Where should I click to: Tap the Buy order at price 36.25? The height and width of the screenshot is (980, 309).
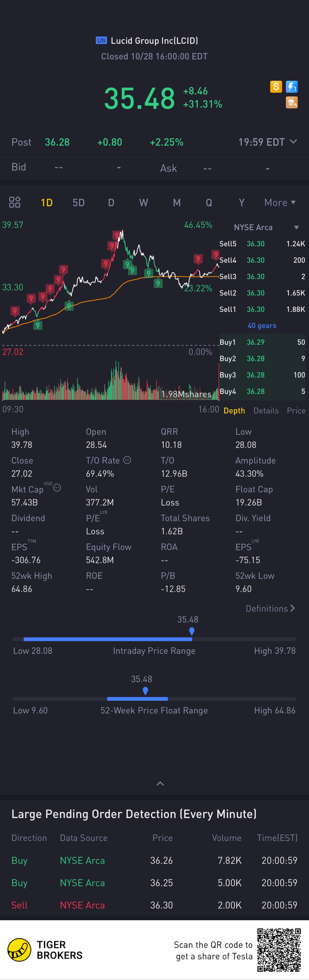click(x=154, y=883)
